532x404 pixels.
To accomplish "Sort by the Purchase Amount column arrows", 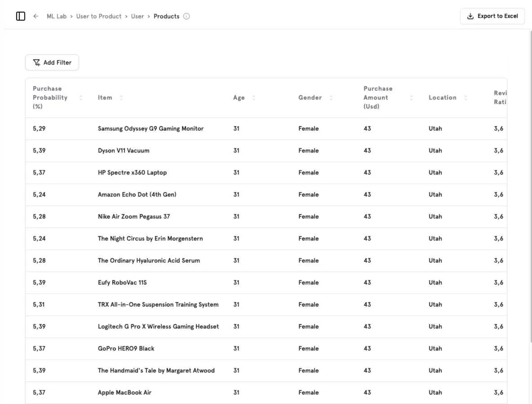I will (x=412, y=97).
